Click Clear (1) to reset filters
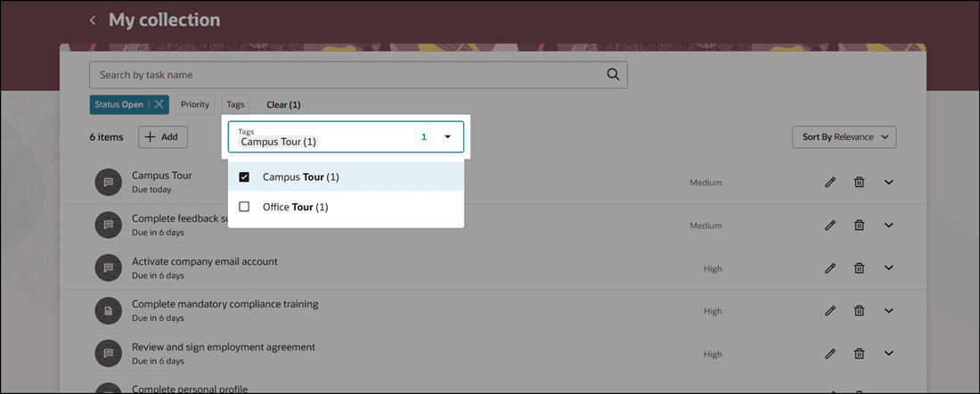 283,104
